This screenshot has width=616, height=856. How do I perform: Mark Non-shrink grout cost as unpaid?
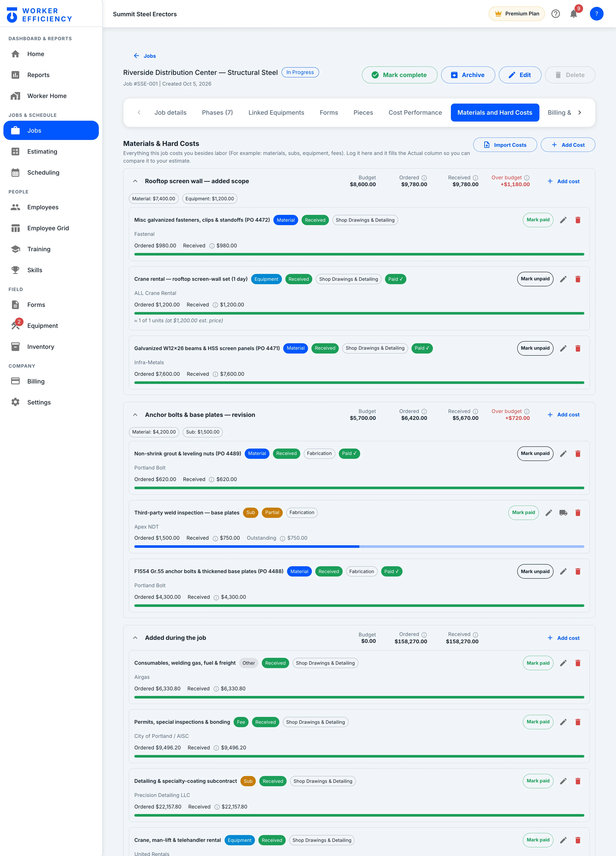(535, 454)
